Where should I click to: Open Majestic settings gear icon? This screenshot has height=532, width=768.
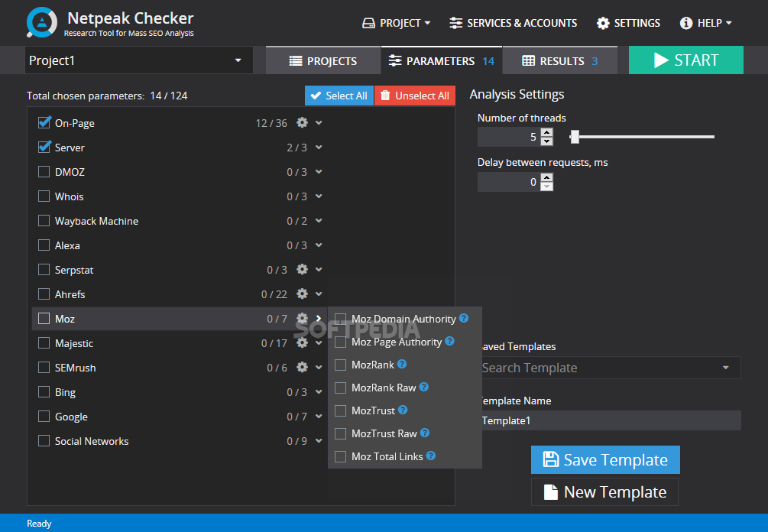(x=302, y=343)
